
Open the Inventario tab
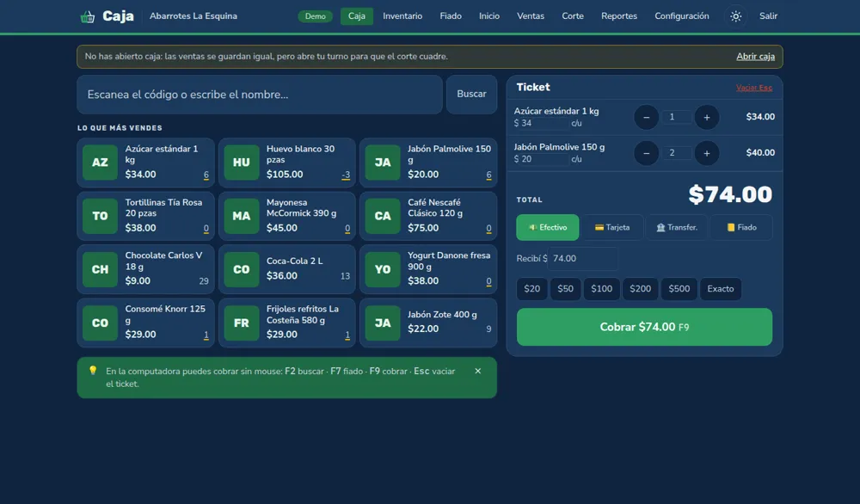pos(402,16)
